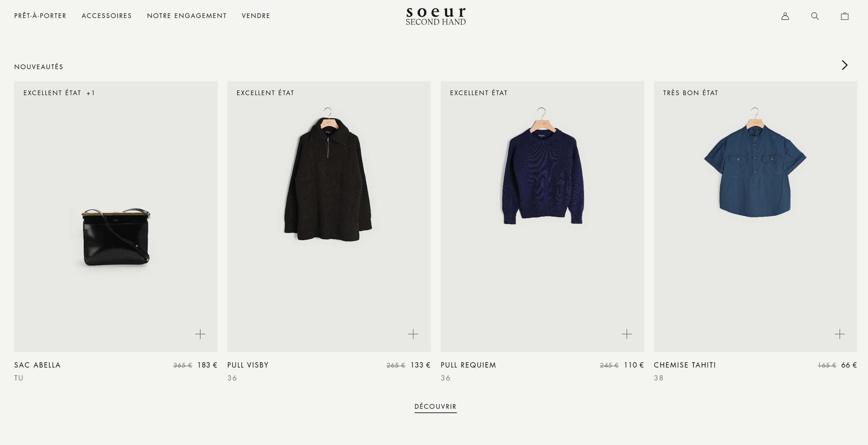Click plus icon on Sac Abella card
Screen dimensions: 868x445
[x=200, y=334]
